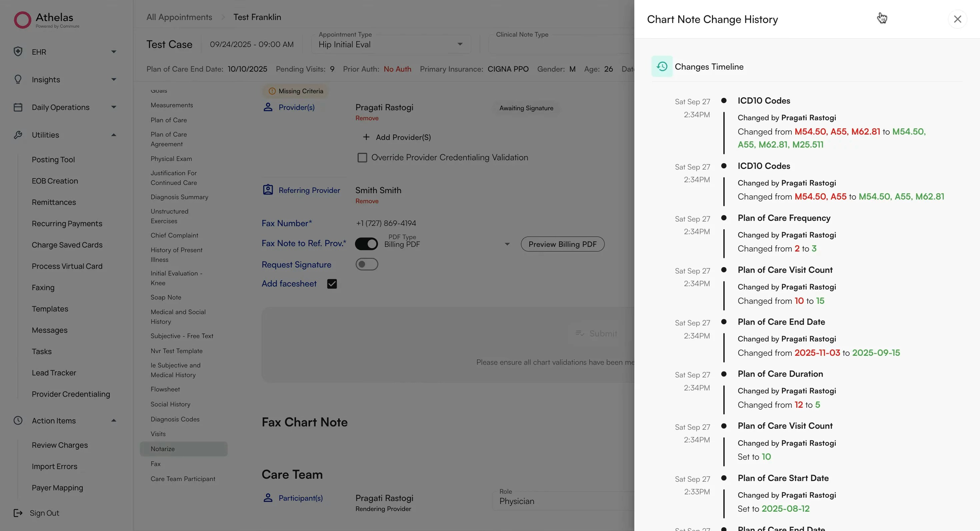Uncheck the Add facesheet checkbox
This screenshot has height=531, width=980.
(x=332, y=284)
